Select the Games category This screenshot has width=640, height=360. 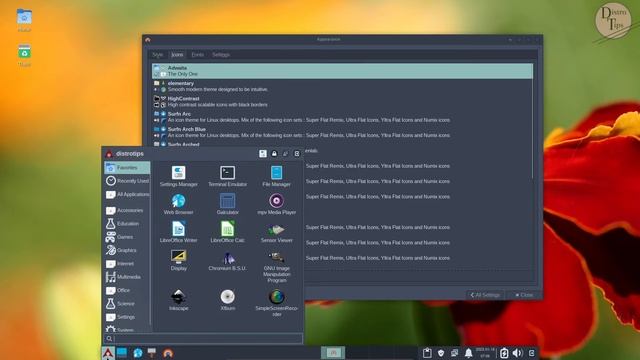pyautogui.click(x=127, y=237)
